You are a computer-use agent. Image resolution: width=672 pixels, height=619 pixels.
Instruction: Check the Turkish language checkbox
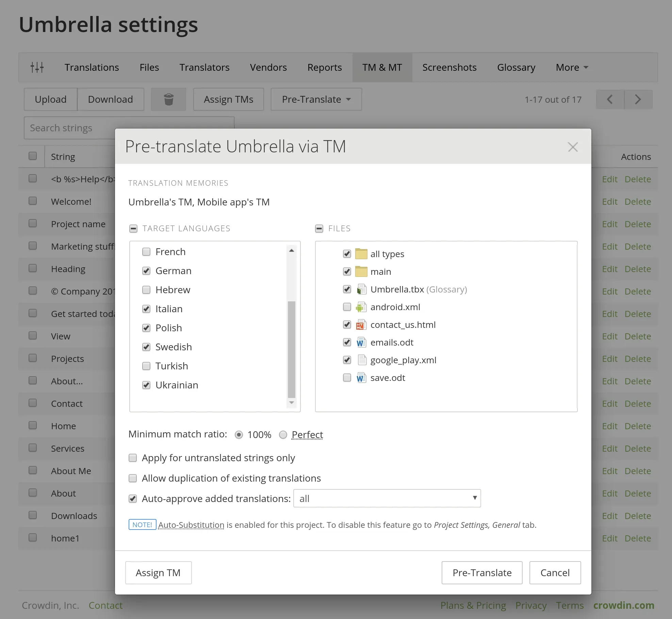pos(146,366)
